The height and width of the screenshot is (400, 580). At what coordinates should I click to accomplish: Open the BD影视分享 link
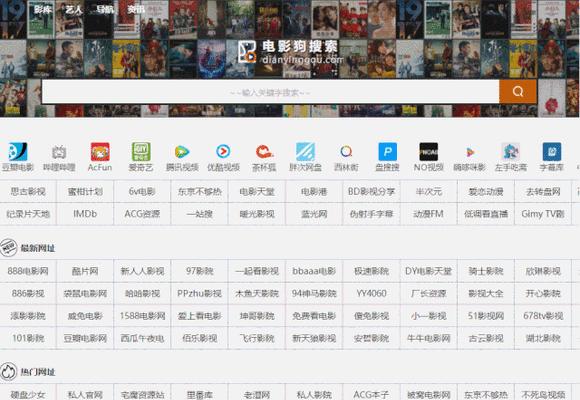pyautogui.click(x=371, y=191)
